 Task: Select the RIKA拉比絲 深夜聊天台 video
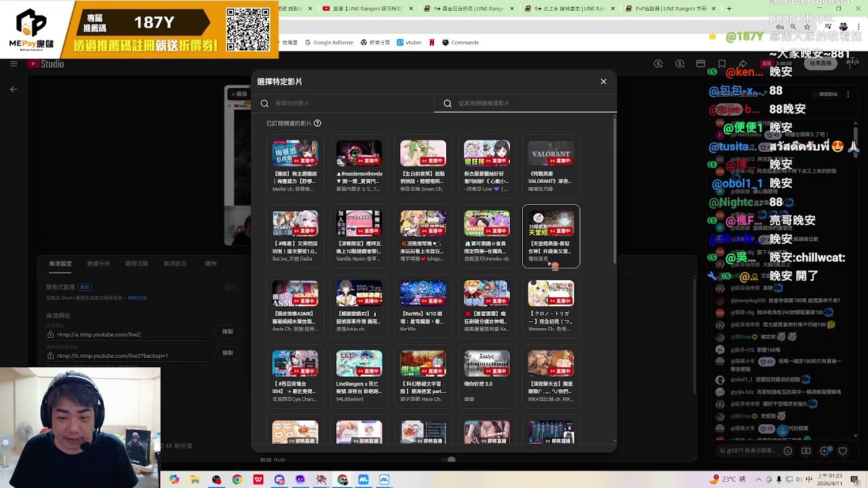click(551, 376)
